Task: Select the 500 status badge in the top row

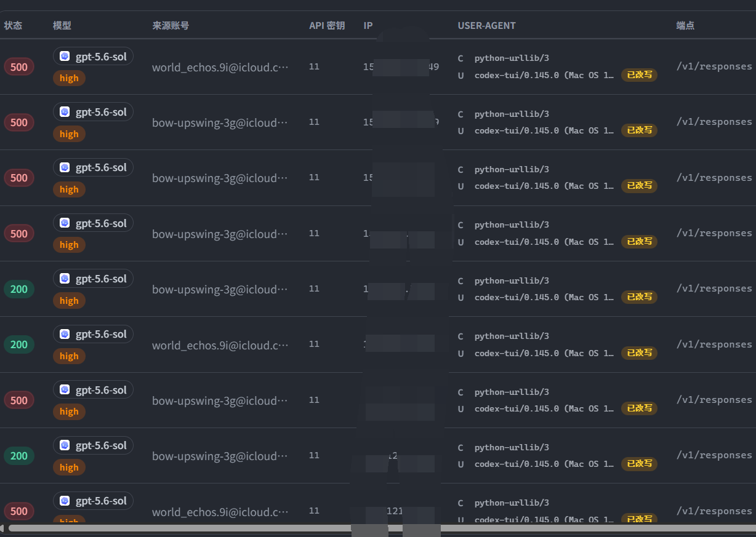Action: (x=19, y=66)
